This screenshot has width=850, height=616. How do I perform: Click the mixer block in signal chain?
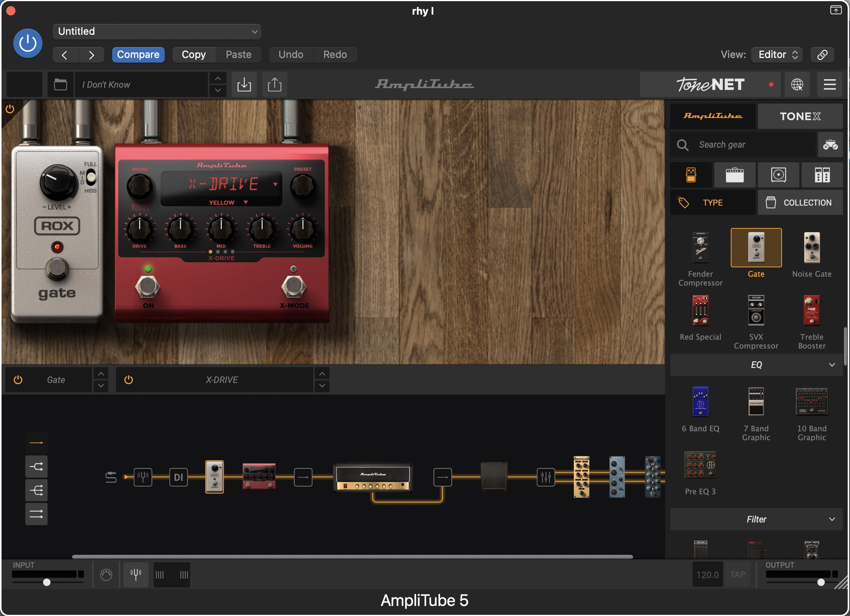[546, 477]
